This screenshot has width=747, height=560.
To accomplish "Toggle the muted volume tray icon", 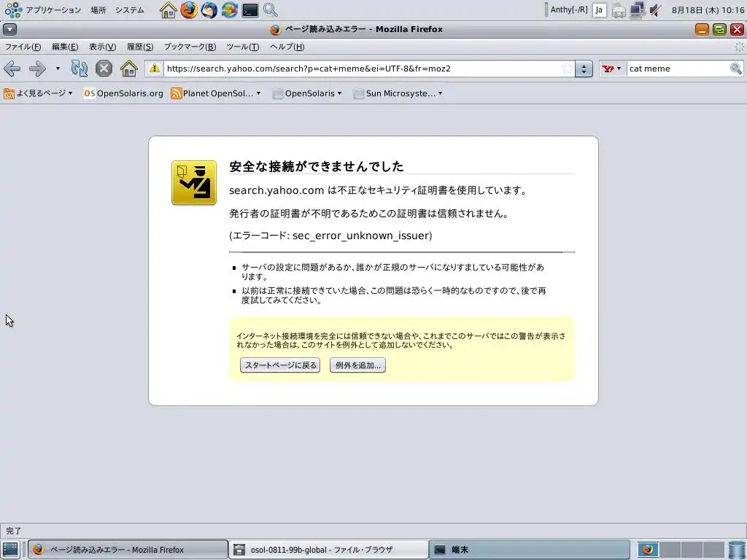I will click(656, 10).
